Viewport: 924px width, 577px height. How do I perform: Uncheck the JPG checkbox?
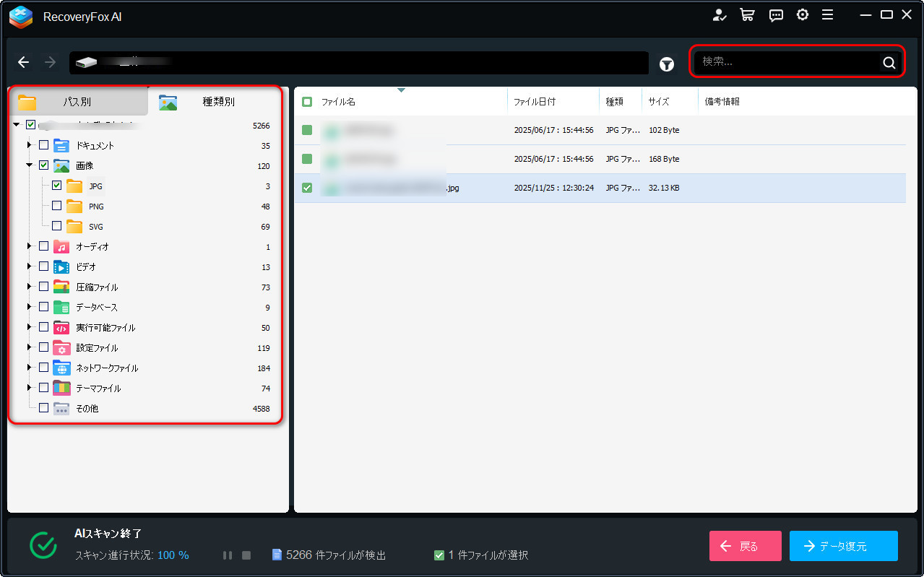coord(56,186)
